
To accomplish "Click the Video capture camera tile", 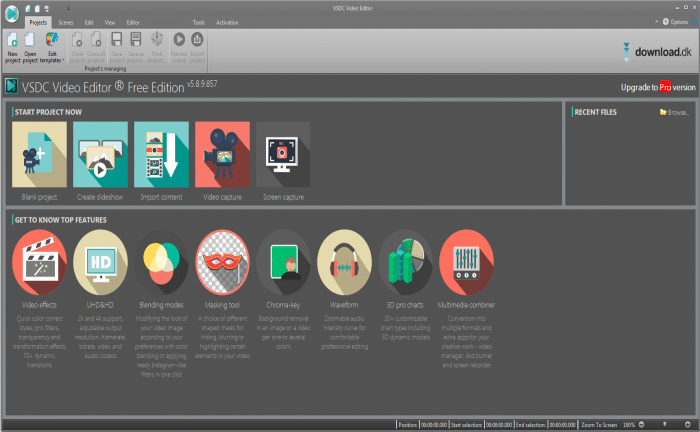I will click(x=222, y=154).
